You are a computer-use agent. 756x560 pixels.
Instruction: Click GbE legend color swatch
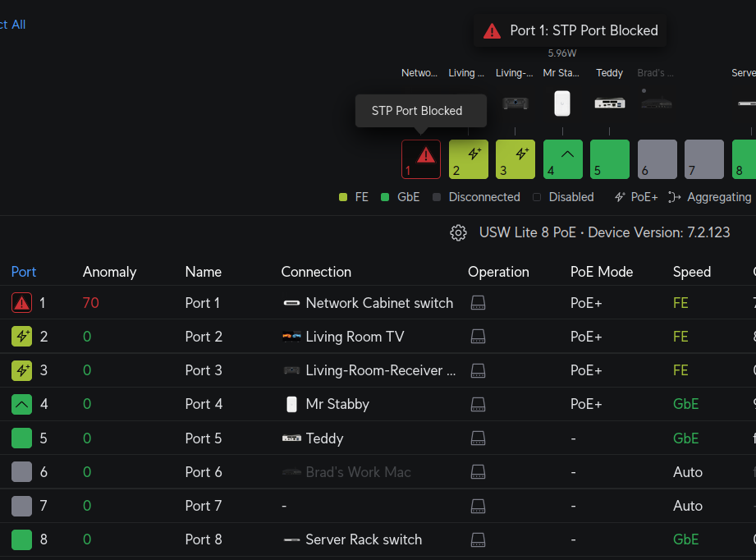pos(385,197)
